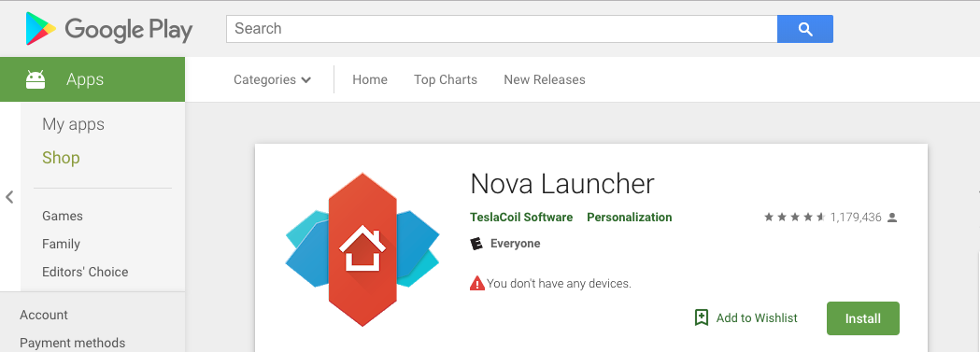Click the Nova Launcher title

(x=561, y=184)
